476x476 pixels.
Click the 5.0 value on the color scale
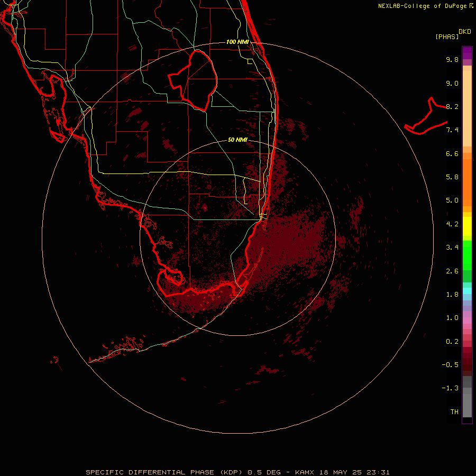coord(452,200)
